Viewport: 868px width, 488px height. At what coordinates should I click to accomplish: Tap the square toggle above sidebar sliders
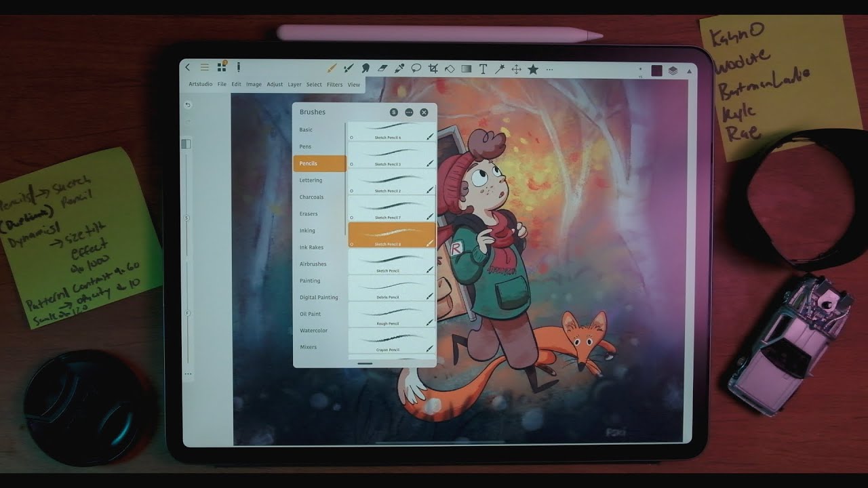tap(186, 144)
